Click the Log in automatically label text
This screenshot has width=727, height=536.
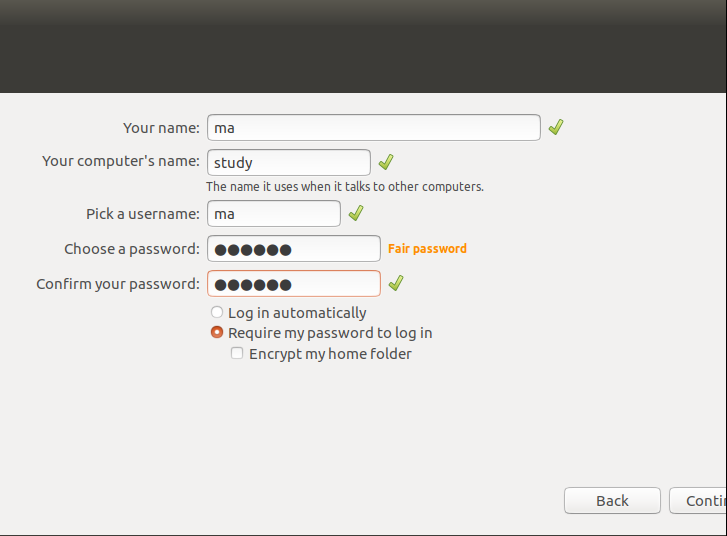[x=297, y=313]
